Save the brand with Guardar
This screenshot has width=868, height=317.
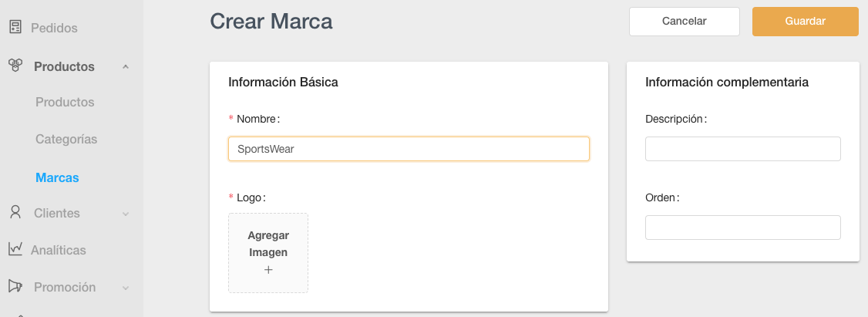(805, 22)
